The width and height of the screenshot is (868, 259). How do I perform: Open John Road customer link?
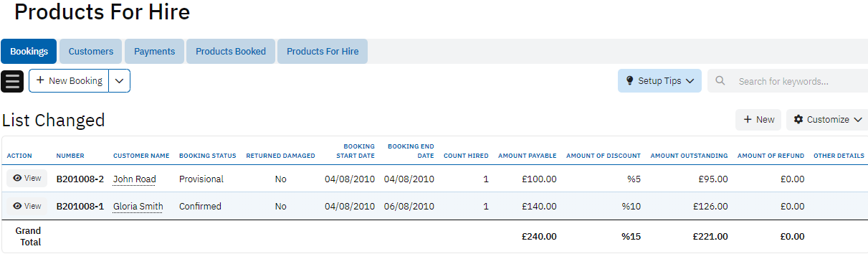(134, 179)
